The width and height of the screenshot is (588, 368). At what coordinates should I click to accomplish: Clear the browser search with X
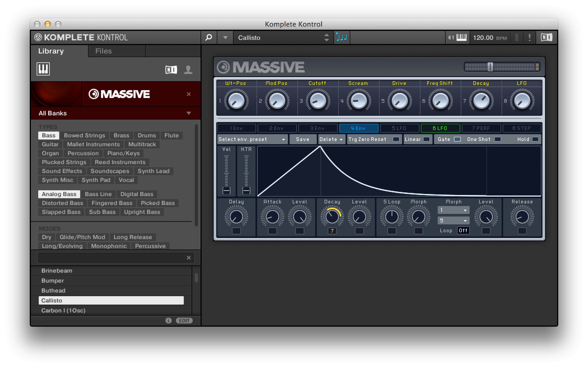188,258
